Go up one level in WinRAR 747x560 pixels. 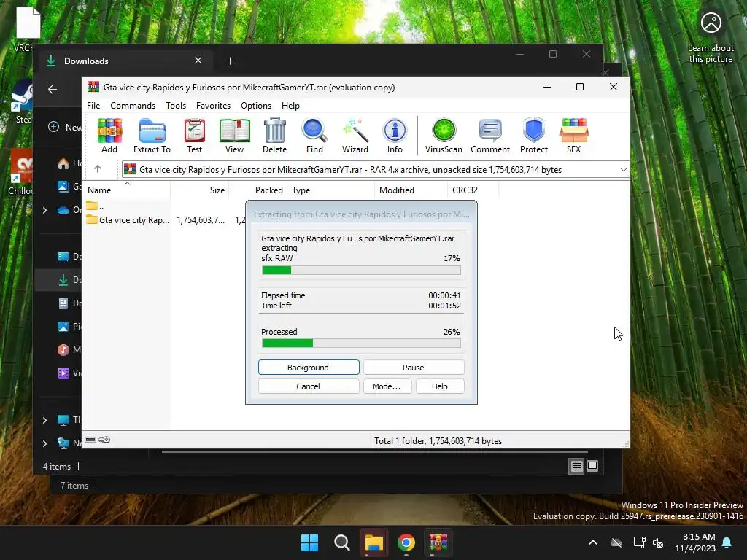click(98, 169)
